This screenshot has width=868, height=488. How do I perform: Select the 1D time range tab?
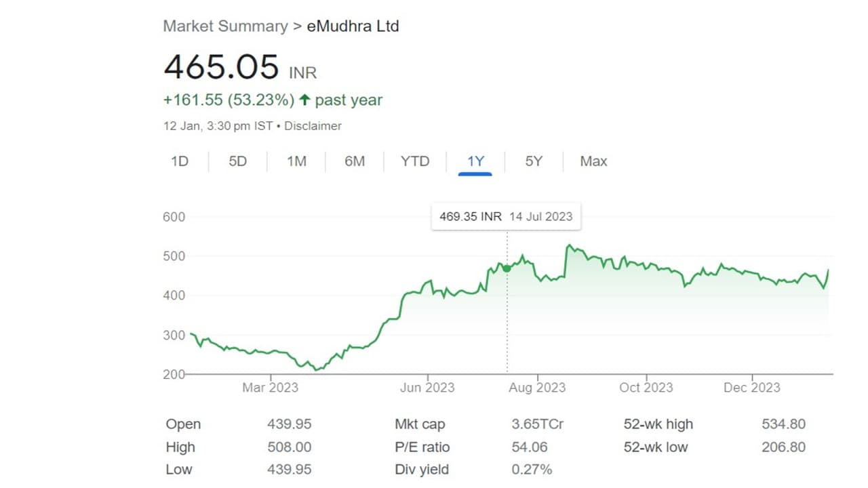(180, 161)
